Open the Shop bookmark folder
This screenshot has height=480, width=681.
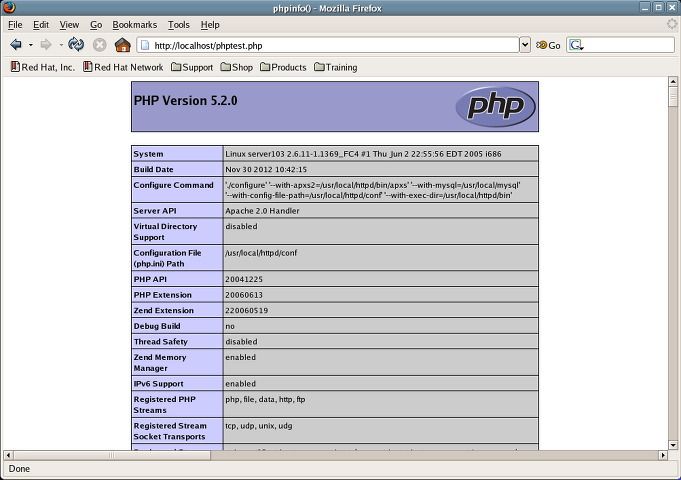tap(236, 67)
